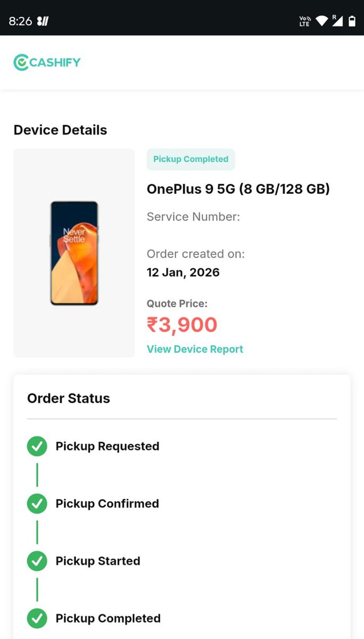Image resolution: width=364 pixels, height=639 pixels.
Task: Tap the Pickup Completed status badge
Action: [191, 159]
